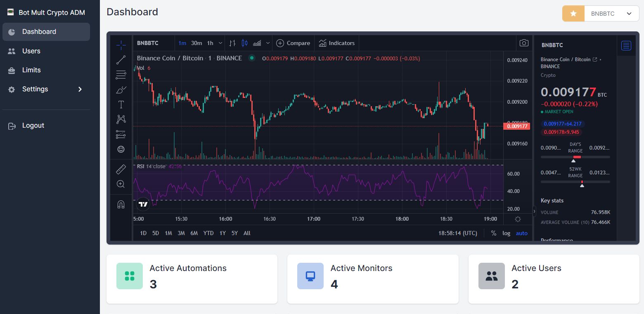Click the Active Users people icon

(x=492, y=276)
